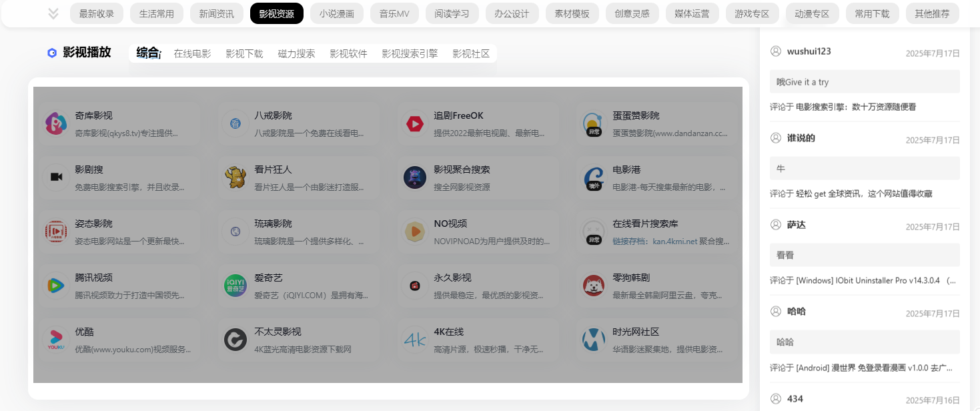Open the 动漫专区 category tab
The width and height of the screenshot is (980, 411).
click(x=813, y=13)
